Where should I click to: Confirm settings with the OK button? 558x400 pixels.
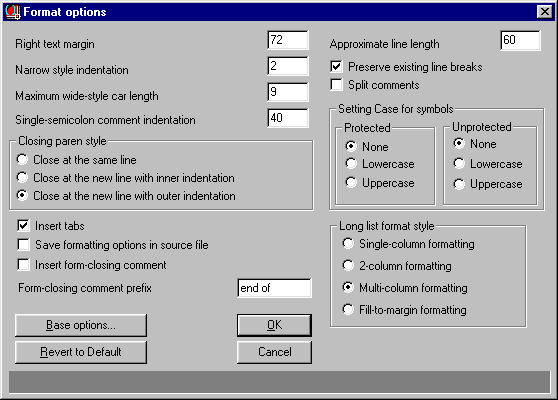click(274, 325)
